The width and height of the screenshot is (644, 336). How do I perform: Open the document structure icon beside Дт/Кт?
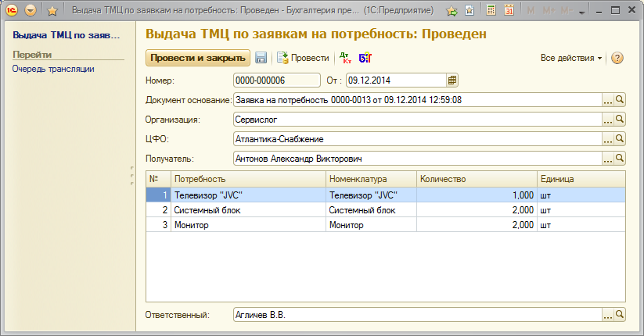(365, 59)
